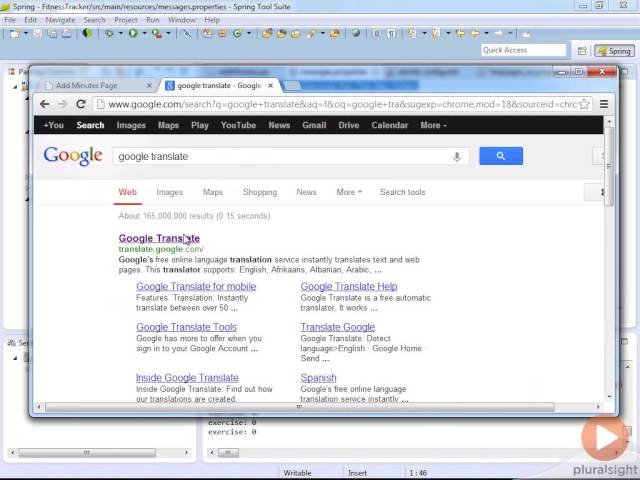Click the Run External Tools icon
This screenshot has width=640, height=480.
pos(157,34)
